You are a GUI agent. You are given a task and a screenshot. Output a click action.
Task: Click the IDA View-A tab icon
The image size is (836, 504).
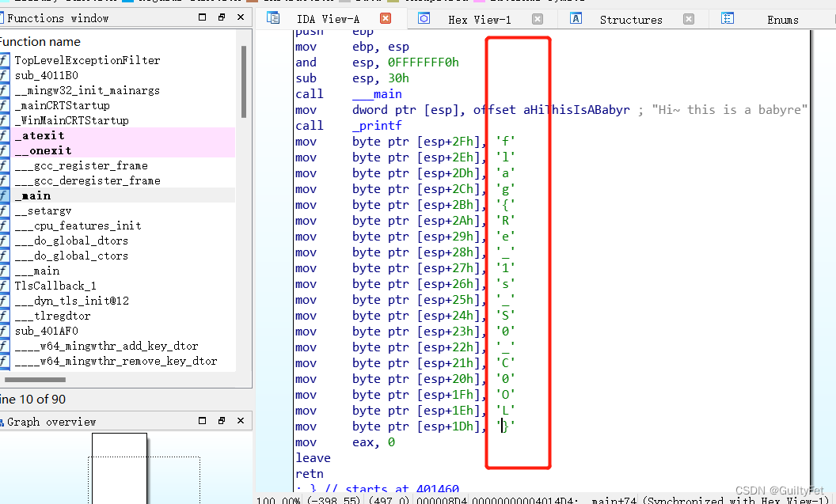coord(273,19)
